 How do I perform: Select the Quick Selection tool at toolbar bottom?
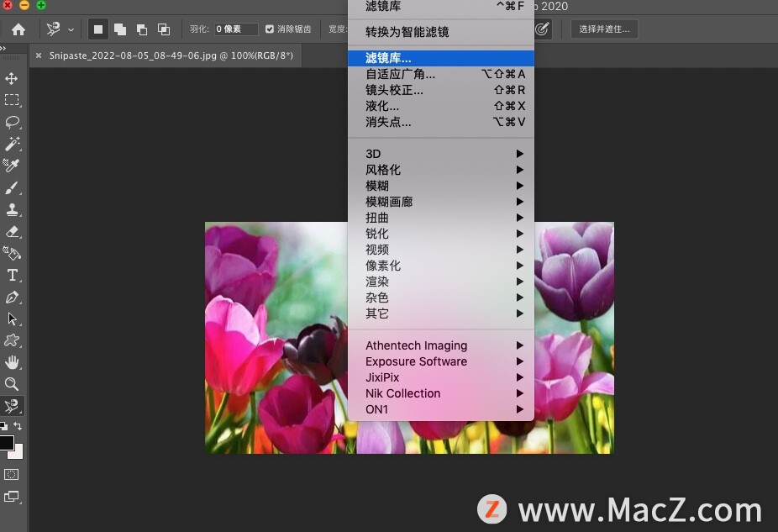[x=12, y=406]
